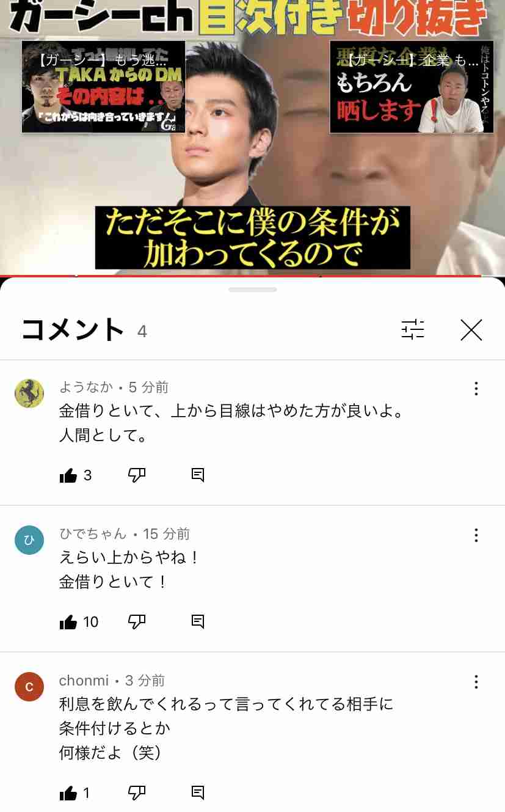Reply to chonmi's comment
The width and height of the screenshot is (505, 812).
pos(198,793)
